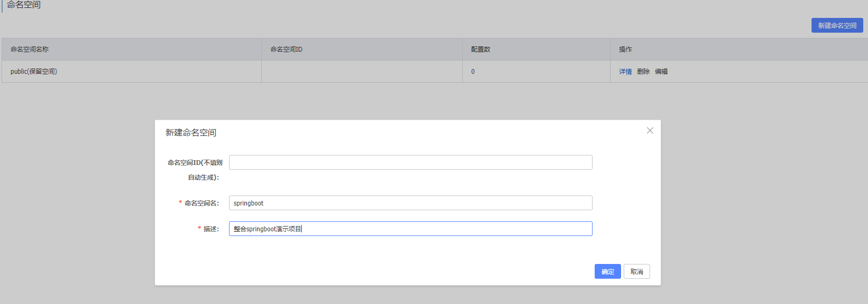The height and width of the screenshot is (304, 868).
Task: Click the 新建命名空间 dialog title
Action: 191,132
